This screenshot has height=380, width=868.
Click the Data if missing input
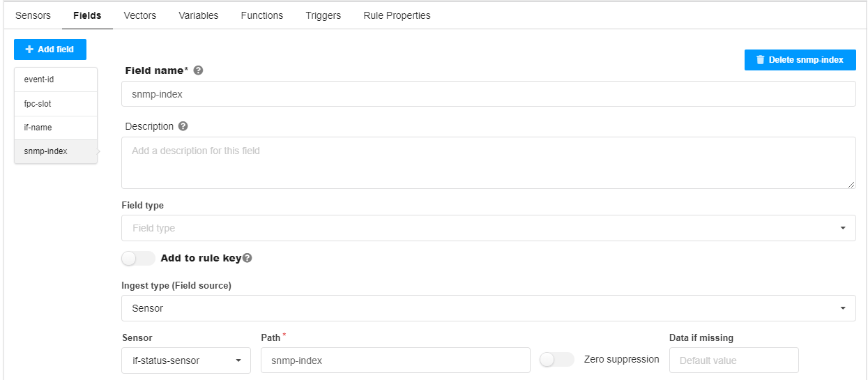(x=733, y=360)
